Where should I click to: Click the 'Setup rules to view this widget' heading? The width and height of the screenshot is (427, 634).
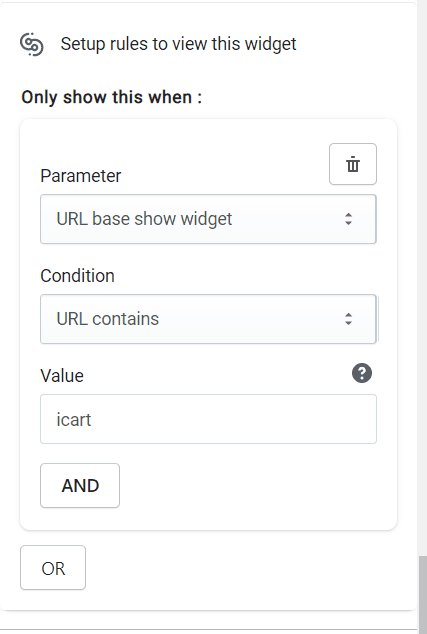tap(178, 44)
